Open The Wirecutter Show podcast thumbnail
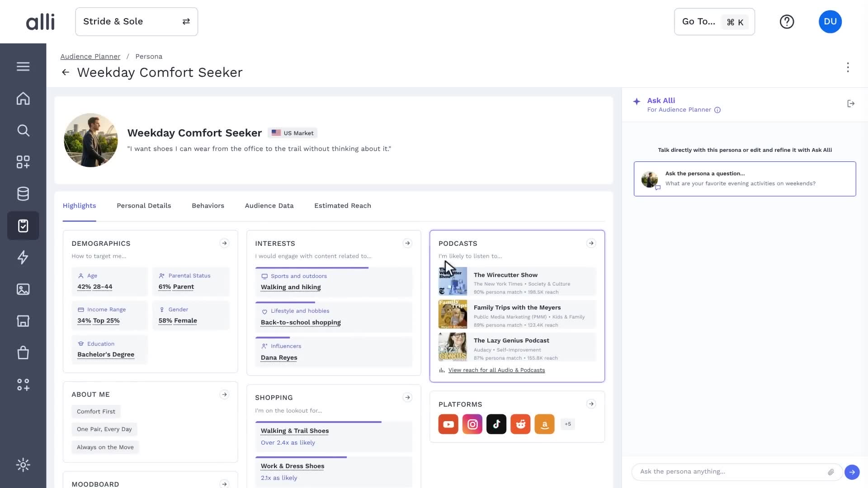Image resolution: width=868 pixels, height=488 pixels. 453,281
